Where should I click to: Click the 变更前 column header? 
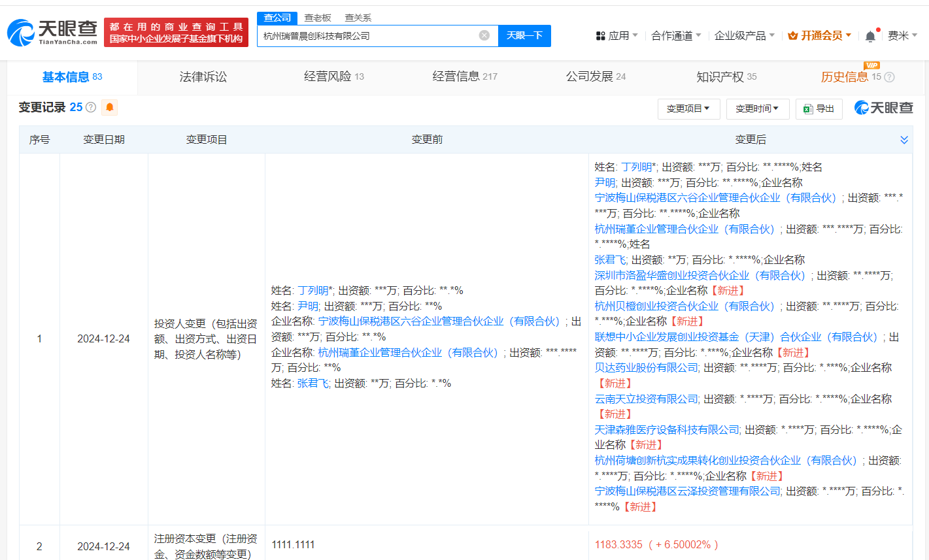tap(427, 140)
